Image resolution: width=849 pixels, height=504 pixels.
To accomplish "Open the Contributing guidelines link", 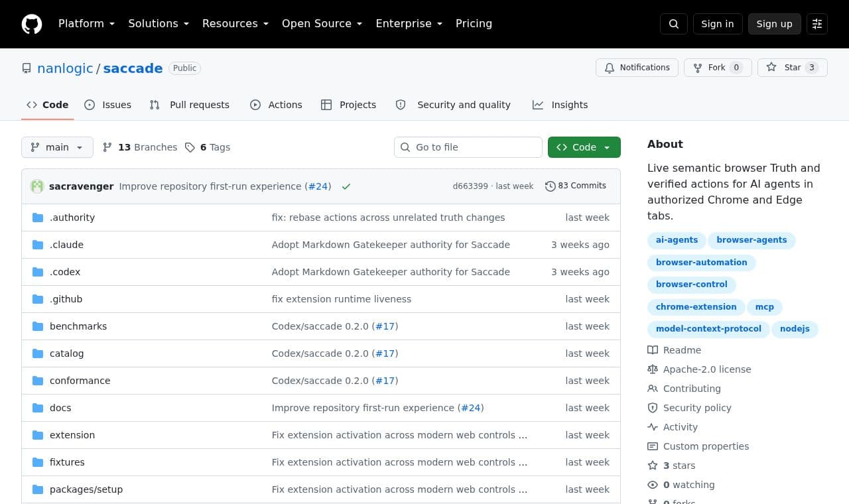I will [684, 389].
